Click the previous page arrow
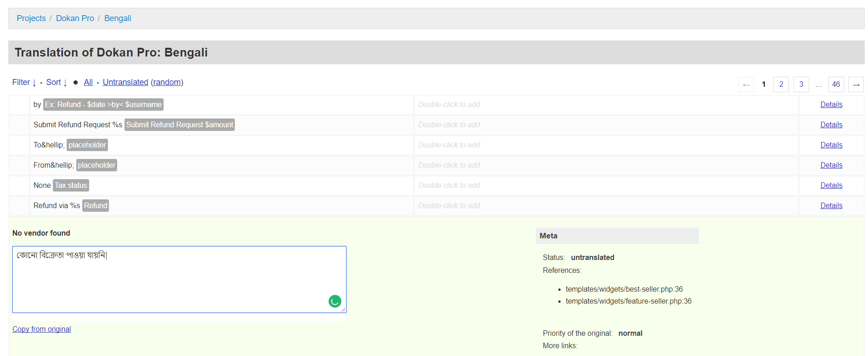This screenshot has height=356, width=868. coord(746,85)
